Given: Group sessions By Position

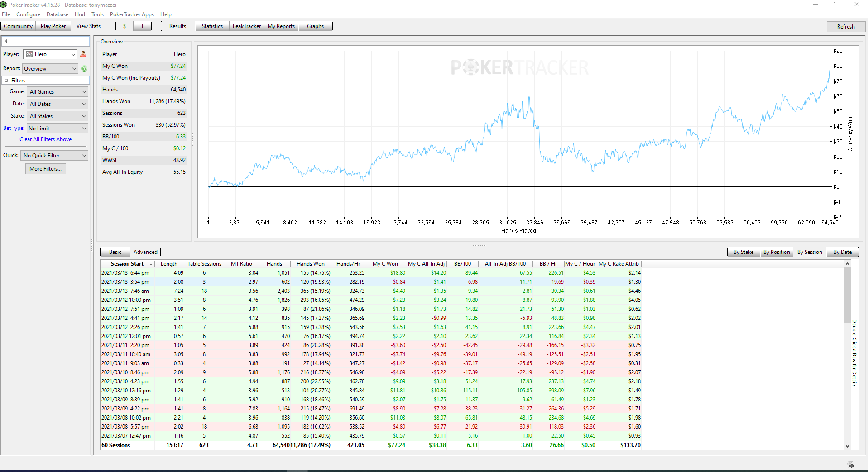Looking at the screenshot, I should pyautogui.click(x=776, y=252).
